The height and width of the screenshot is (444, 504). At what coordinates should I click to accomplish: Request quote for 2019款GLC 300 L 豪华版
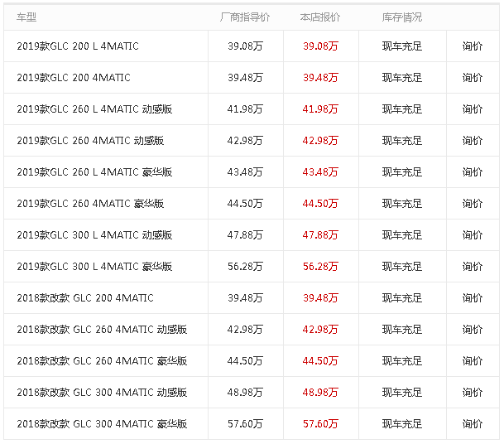tap(473, 267)
